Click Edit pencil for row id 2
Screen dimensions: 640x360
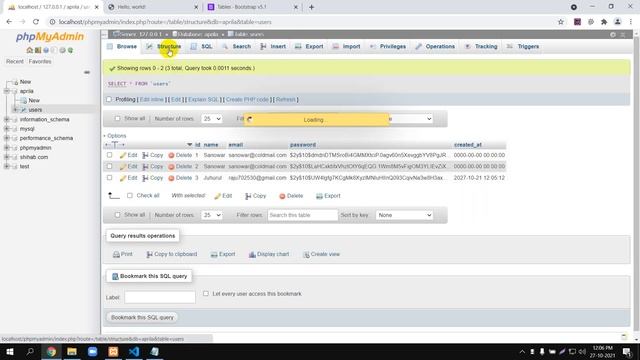[x=128, y=167]
